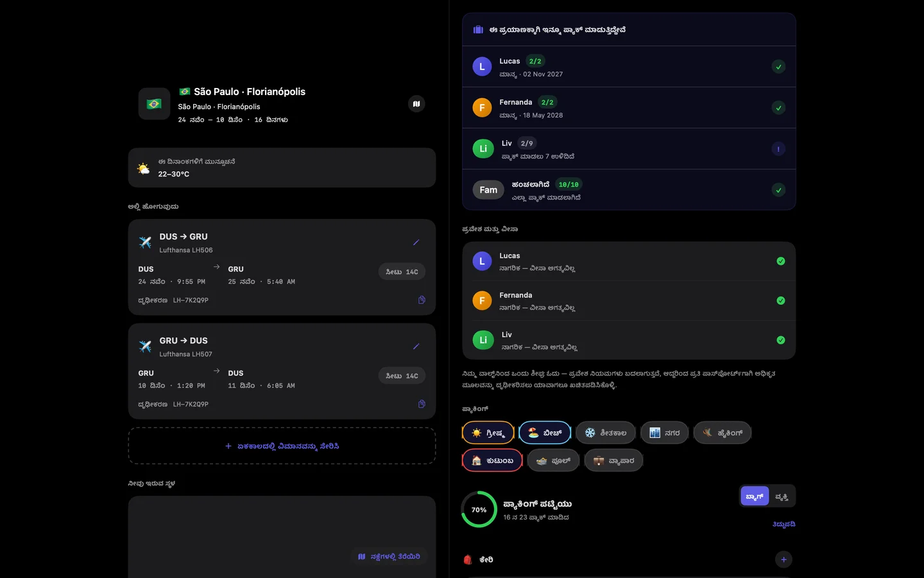Click Fernanda's orange F avatar in the visa list

(x=483, y=301)
